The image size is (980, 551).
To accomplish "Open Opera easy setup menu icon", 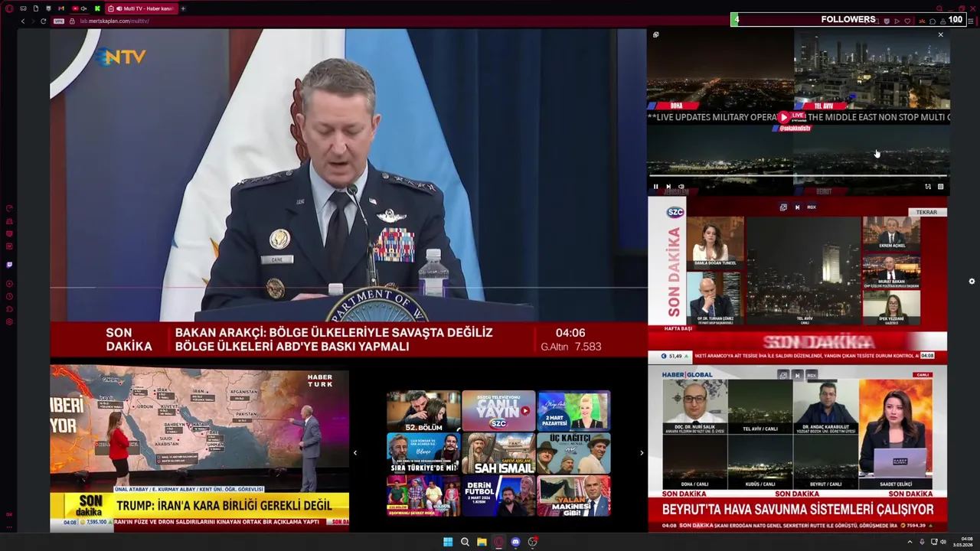I will [970, 21].
